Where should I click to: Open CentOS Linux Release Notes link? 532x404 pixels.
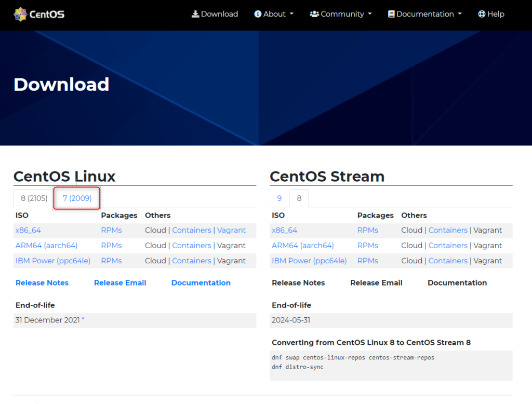coord(42,282)
